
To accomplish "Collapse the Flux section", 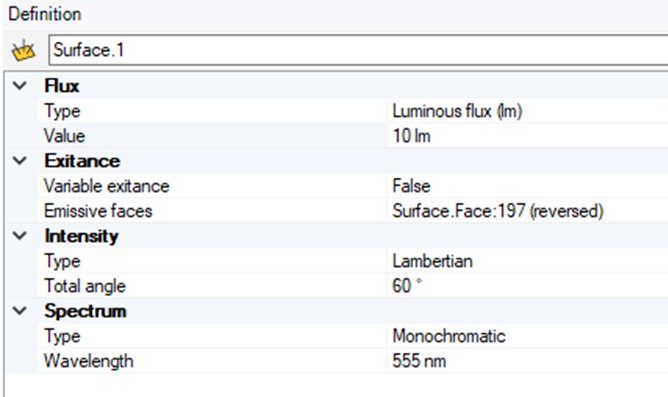I will pyautogui.click(x=20, y=86).
